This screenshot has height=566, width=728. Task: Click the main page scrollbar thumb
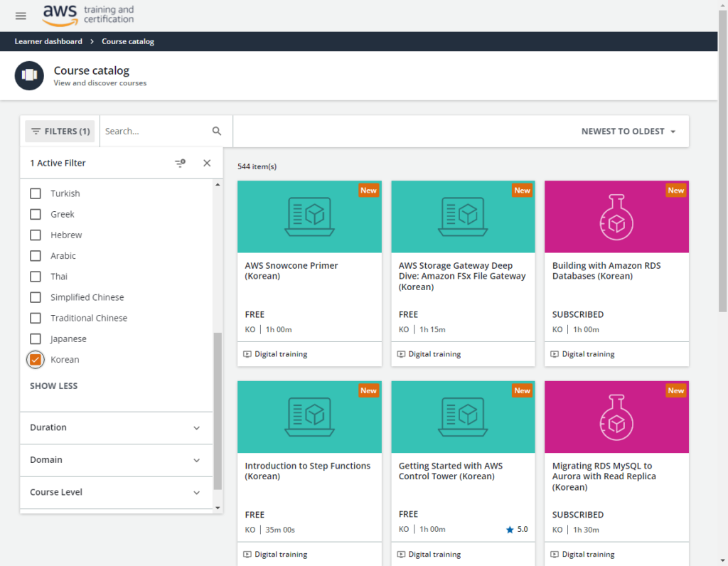pyautogui.click(x=723, y=161)
